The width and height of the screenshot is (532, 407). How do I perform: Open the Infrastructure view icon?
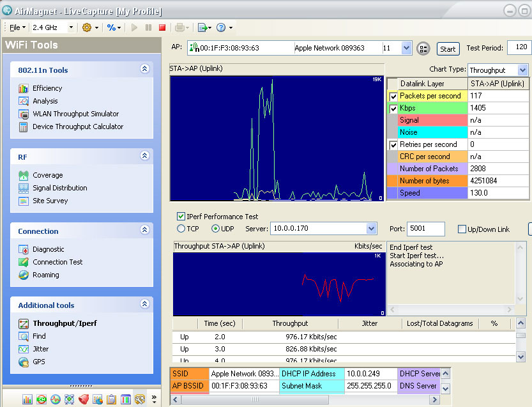(x=69, y=399)
